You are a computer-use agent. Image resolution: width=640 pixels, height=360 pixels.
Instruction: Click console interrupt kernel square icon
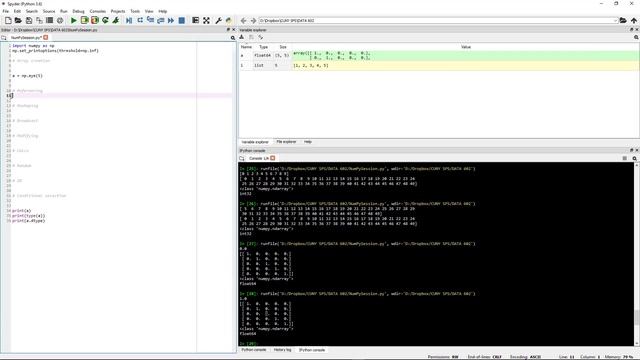tap(624, 158)
